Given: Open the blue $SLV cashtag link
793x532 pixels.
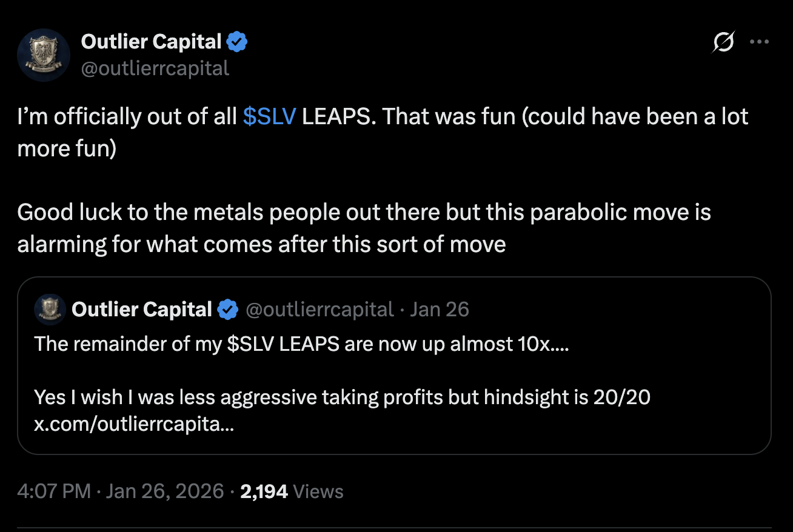Looking at the screenshot, I should pos(269,116).
